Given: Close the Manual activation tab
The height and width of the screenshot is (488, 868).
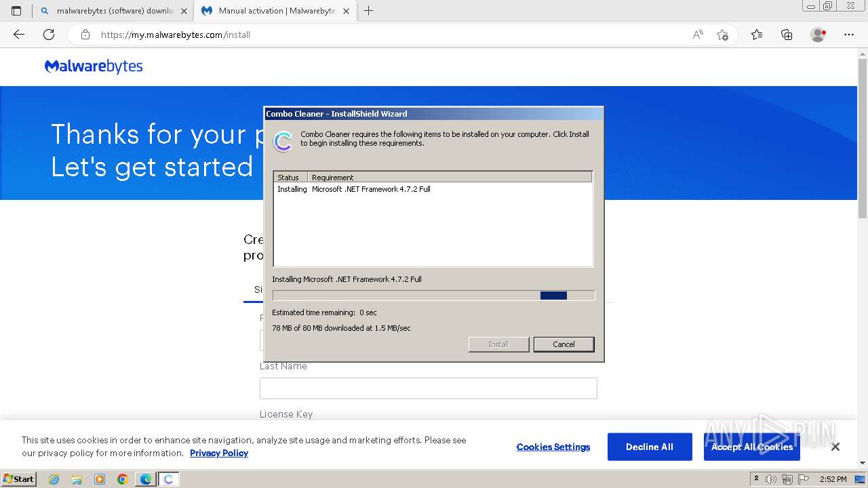Looking at the screenshot, I should pyautogui.click(x=347, y=11).
